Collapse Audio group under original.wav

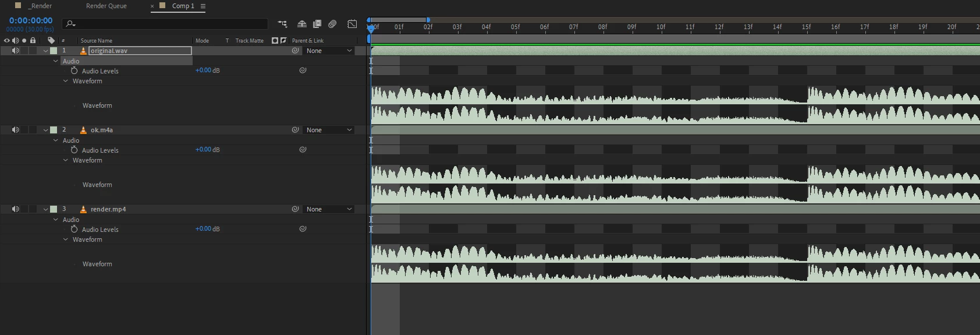(x=56, y=61)
